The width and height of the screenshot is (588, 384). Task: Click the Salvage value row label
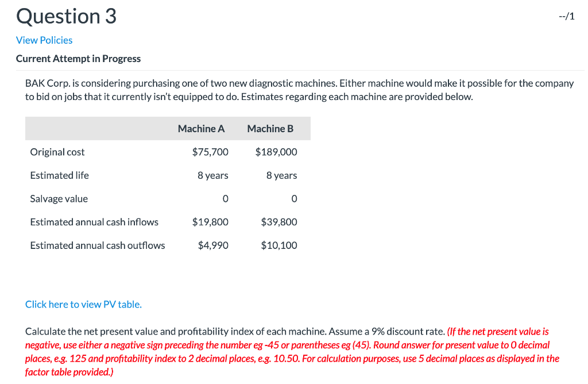pos(59,198)
